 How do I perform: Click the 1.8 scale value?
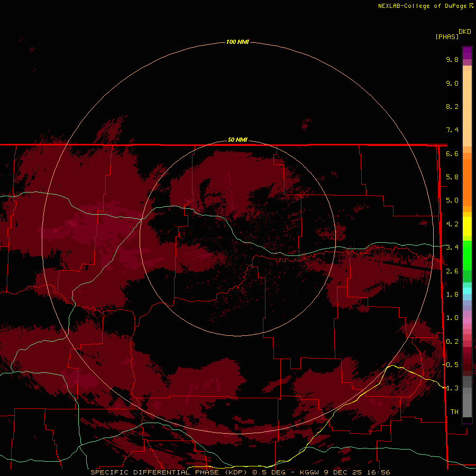[x=452, y=295]
